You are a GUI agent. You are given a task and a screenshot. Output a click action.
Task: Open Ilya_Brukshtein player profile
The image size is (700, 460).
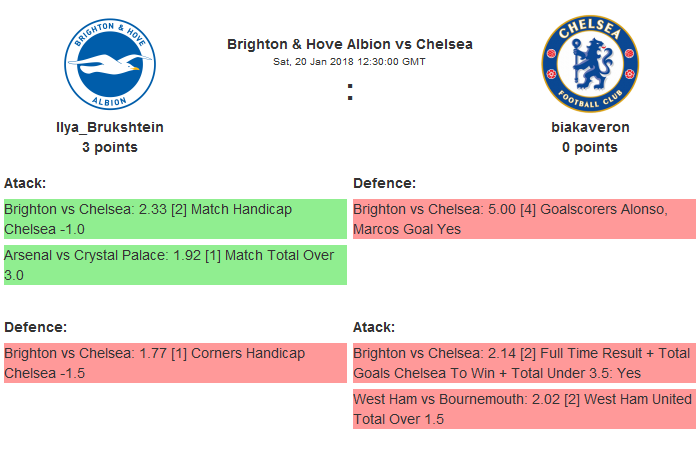[x=110, y=127]
